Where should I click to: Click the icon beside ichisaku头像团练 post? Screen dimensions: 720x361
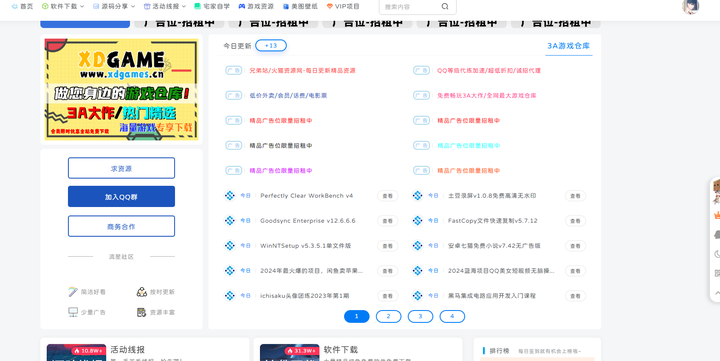[x=230, y=296]
